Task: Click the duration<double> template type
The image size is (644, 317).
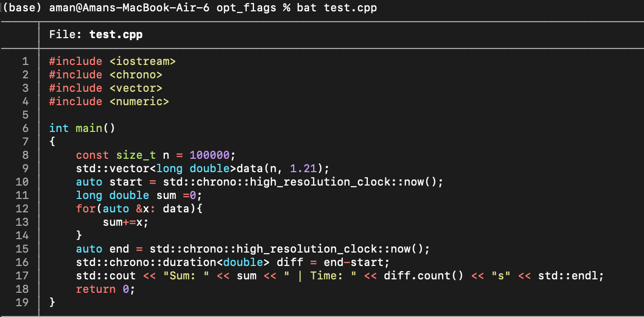Action: [x=216, y=262]
